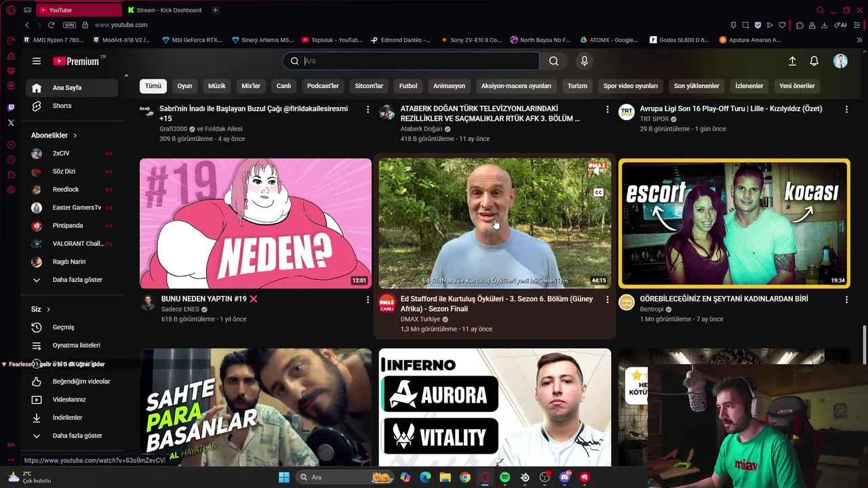The width and height of the screenshot is (868, 488).
Task: Open X (Twitter) icon in Opera sidebar
Action: click(x=11, y=123)
